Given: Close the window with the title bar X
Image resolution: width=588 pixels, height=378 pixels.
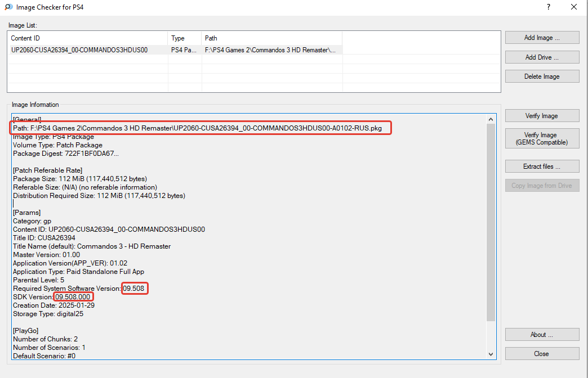Looking at the screenshot, I should click(x=573, y=7).
